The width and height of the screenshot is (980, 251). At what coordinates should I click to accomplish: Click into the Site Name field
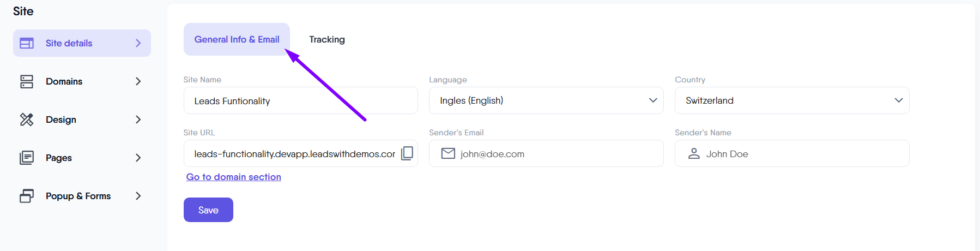pos(300,101)
